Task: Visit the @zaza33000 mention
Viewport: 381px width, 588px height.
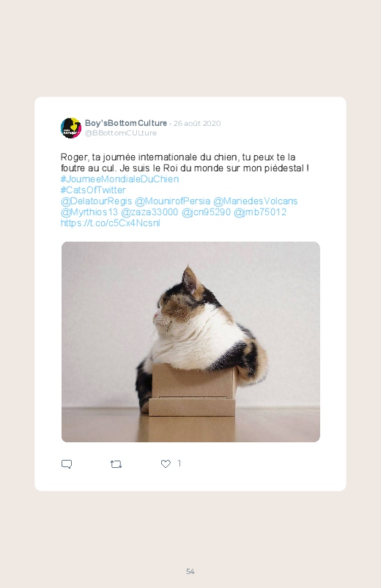Action: click(x=149, y=212)
